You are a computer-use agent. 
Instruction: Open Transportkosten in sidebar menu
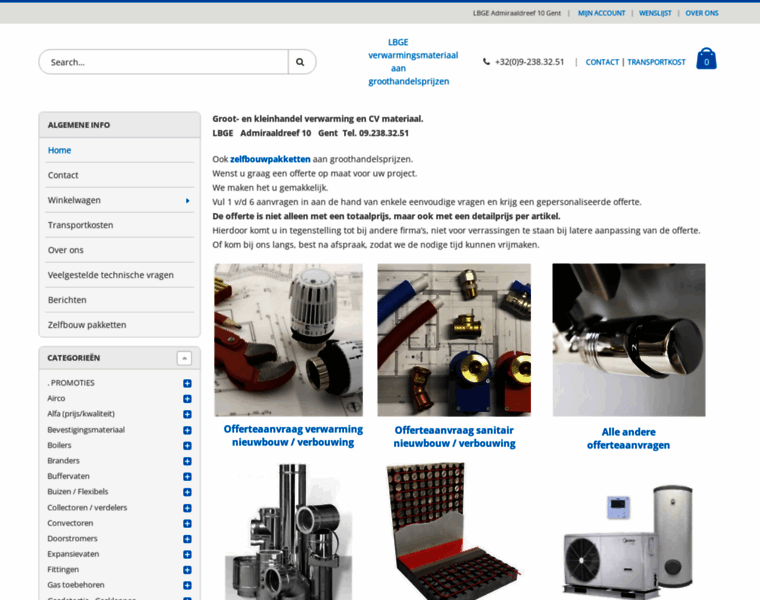(x=80, y=225)
